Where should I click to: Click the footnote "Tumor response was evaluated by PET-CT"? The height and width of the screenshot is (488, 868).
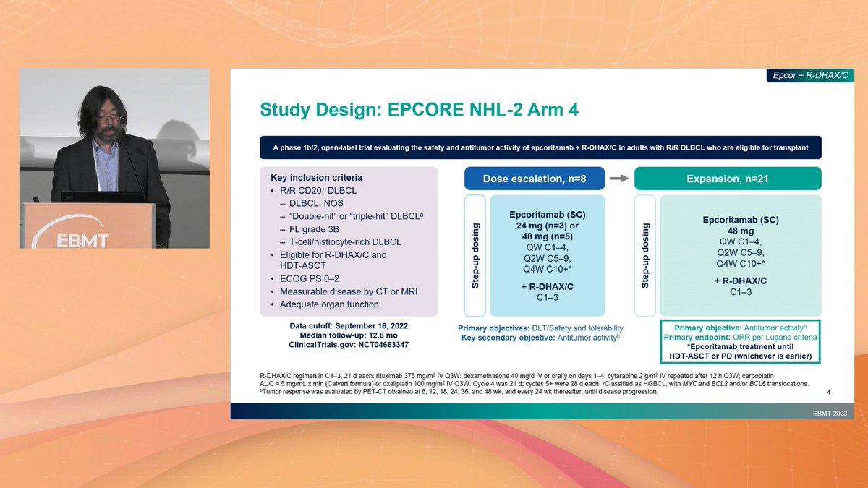[459, 392]
